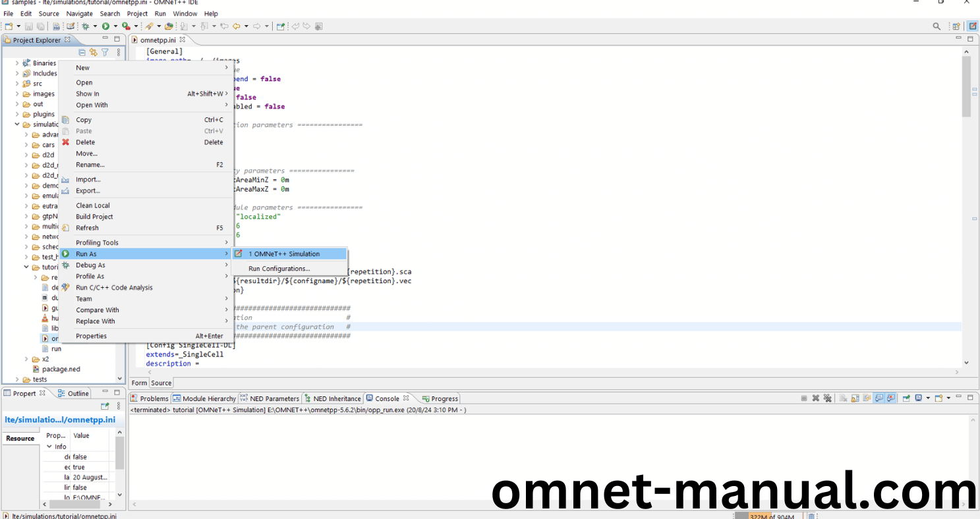Screen dimensions: 980x519
Task: Click the Debug bug icon in toolbar
Action: click(x=85, y=26)
